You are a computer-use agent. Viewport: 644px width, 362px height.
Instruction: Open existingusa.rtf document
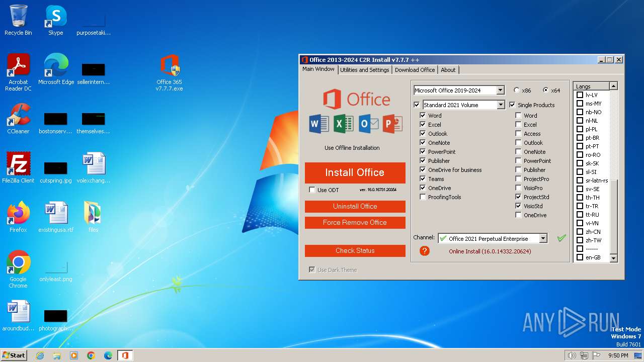56,217
